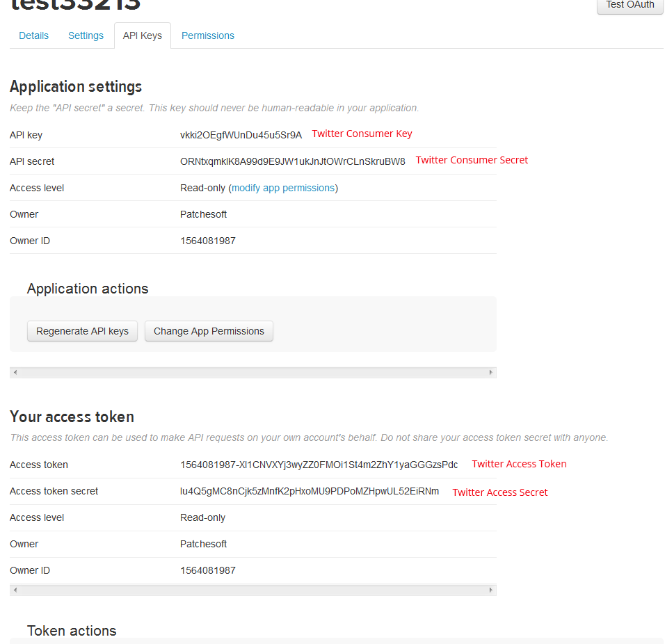Click right arrow of lower horizontal scrollbar

[491, 590]
